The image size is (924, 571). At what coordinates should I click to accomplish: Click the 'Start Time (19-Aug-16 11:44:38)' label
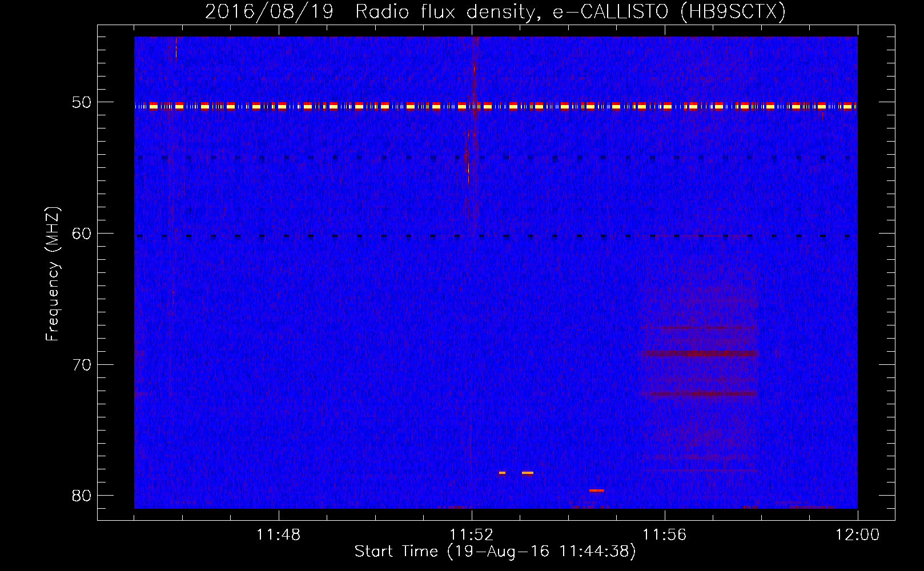[x=495, y=552]
